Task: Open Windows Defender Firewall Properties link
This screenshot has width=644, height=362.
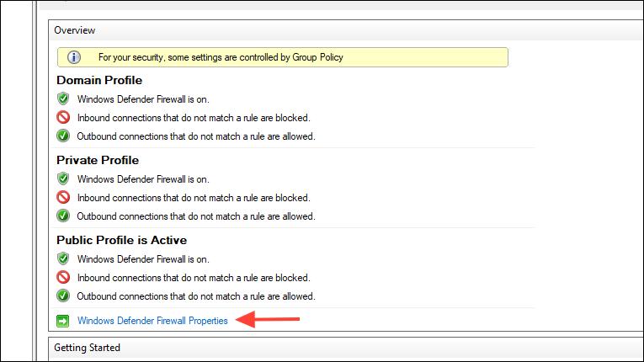Action: pos(152,321)
